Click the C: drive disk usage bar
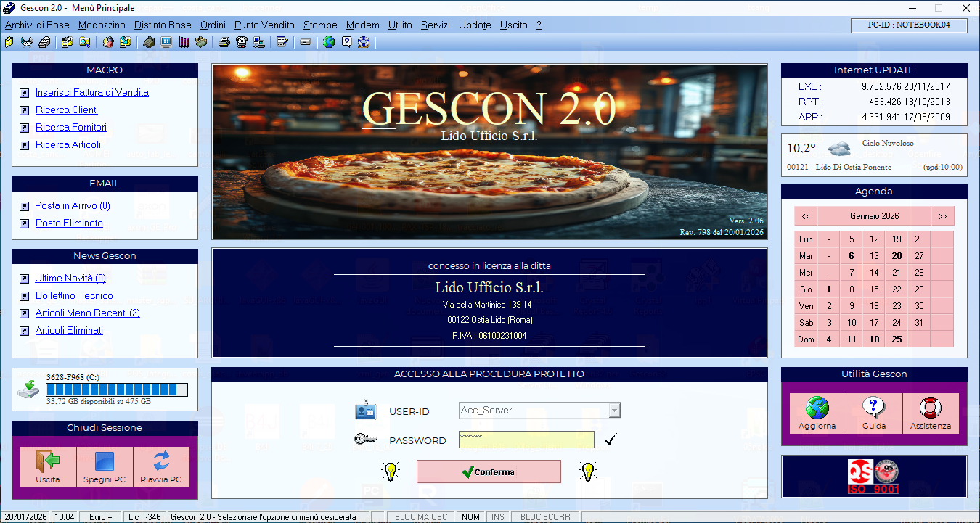 click(x=116, y=390)
